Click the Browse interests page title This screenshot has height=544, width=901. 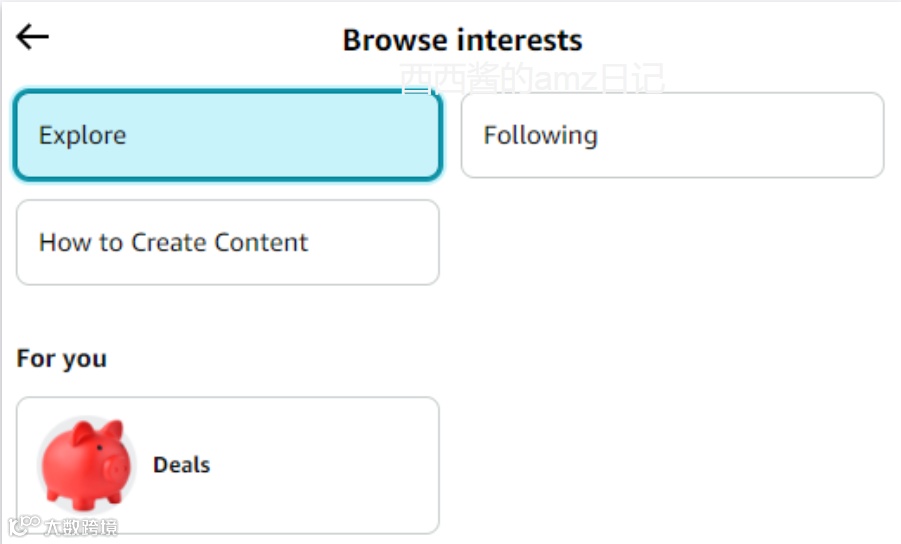pyautogui.click(x=462, y=40)
